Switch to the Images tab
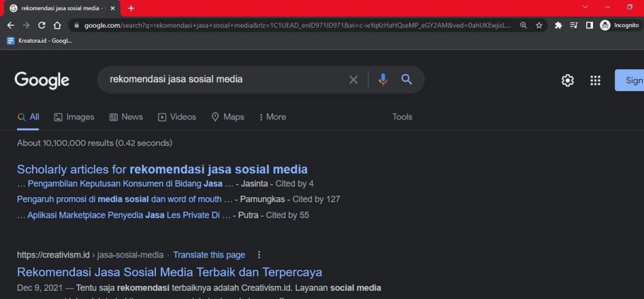The image size is (644, 299). [74, 117]
